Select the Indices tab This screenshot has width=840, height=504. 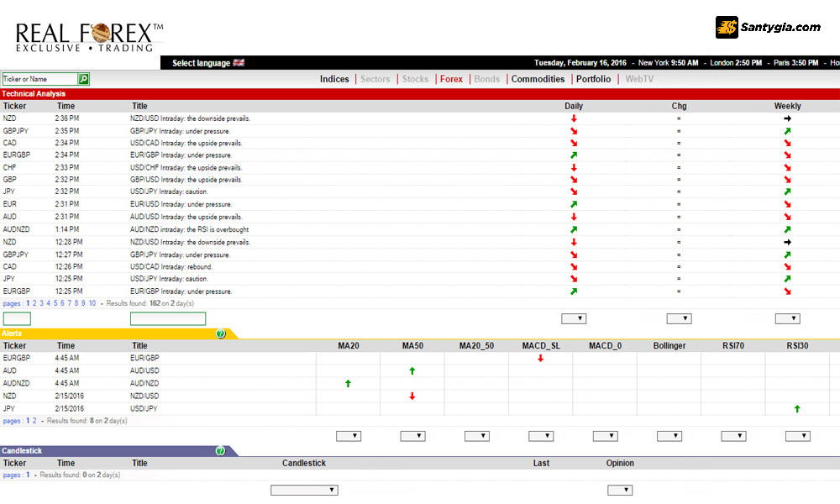[334, 79]
